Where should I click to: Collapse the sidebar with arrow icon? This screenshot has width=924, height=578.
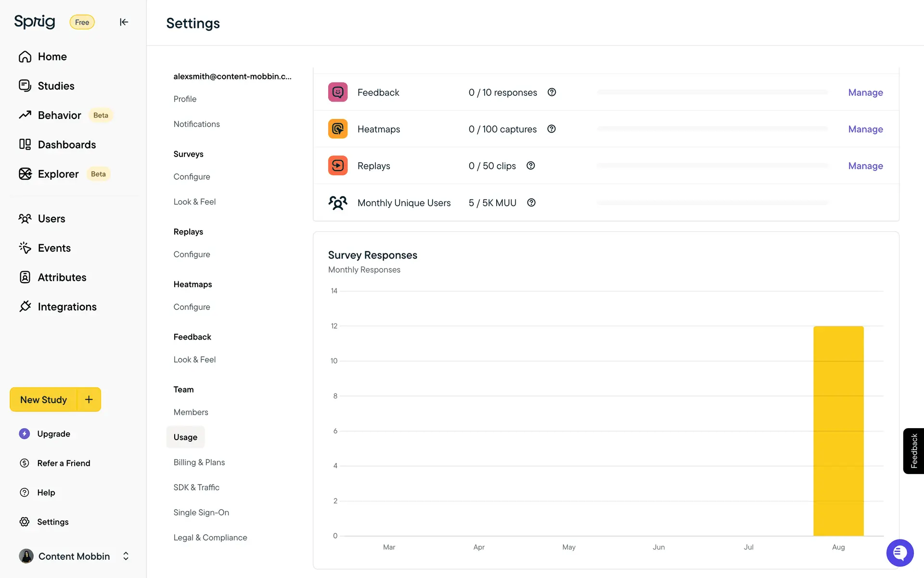[x=124, y=22]
